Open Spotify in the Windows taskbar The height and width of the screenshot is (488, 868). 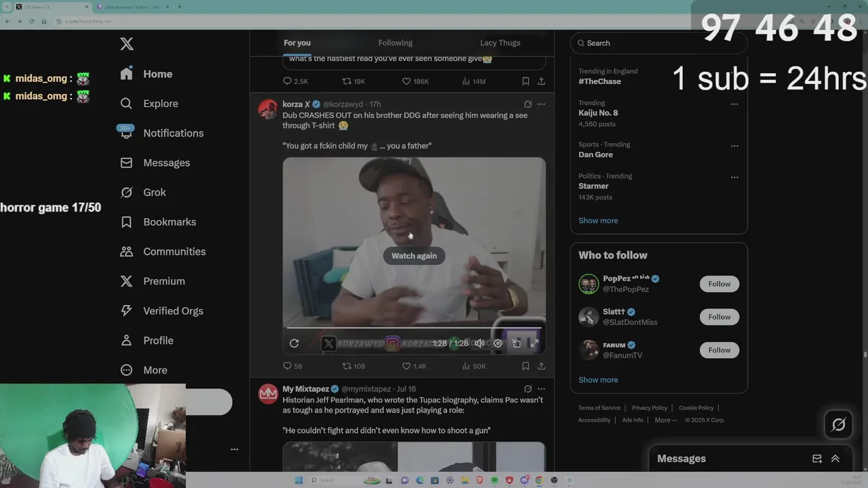(494, 480)
